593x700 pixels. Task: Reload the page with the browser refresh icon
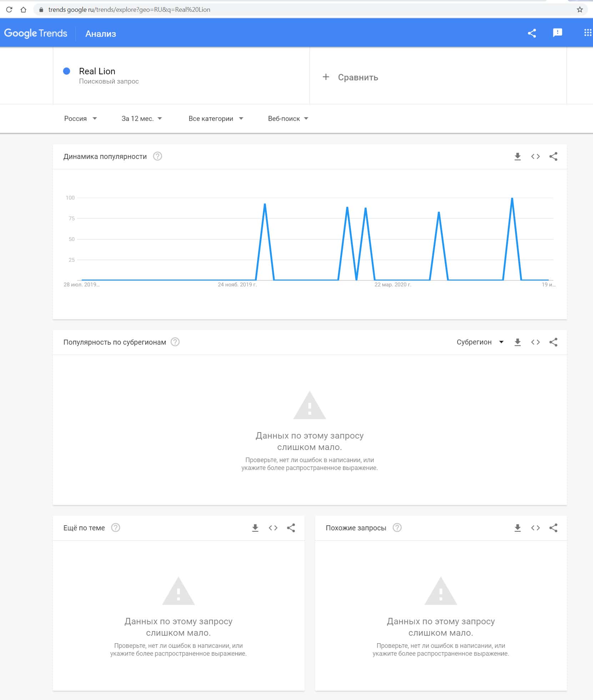9,10
